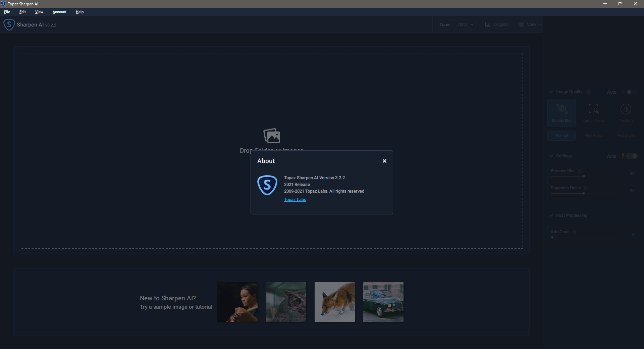644x349 pixels.
Task: Collapse the Image Quality section
Action: pyautogui.click(x=550, y=92)
